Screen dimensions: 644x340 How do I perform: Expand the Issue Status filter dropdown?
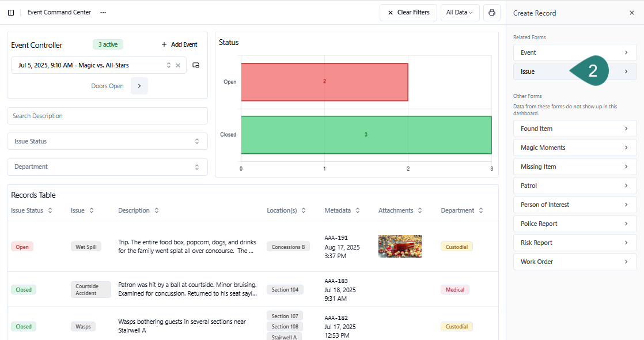click(107, 141)
